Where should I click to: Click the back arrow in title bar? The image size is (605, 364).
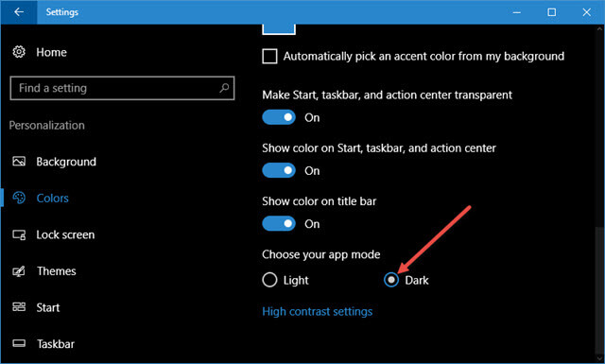(x=19, y=12)
